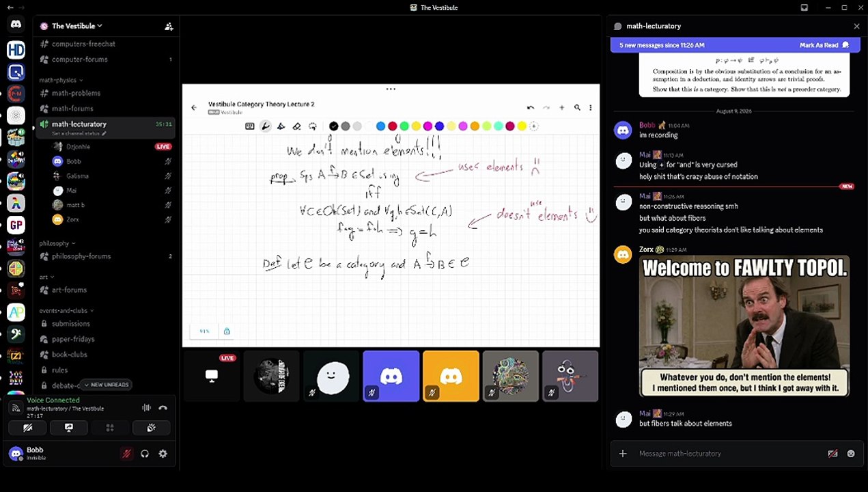Toggle deafen headphones
The height and width of the screenshot is (492, 868).
pos(145,454)
